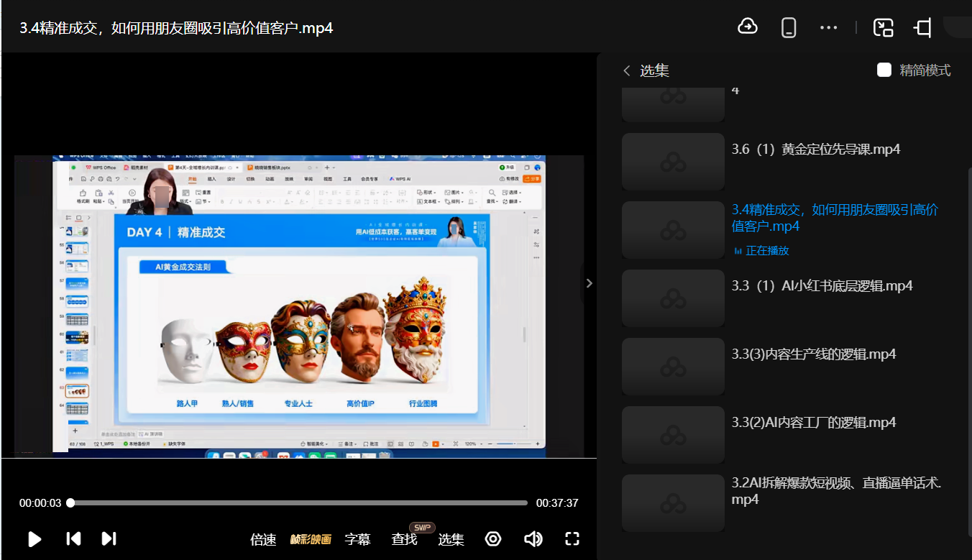Skip to the previous video

coord(73,538)
